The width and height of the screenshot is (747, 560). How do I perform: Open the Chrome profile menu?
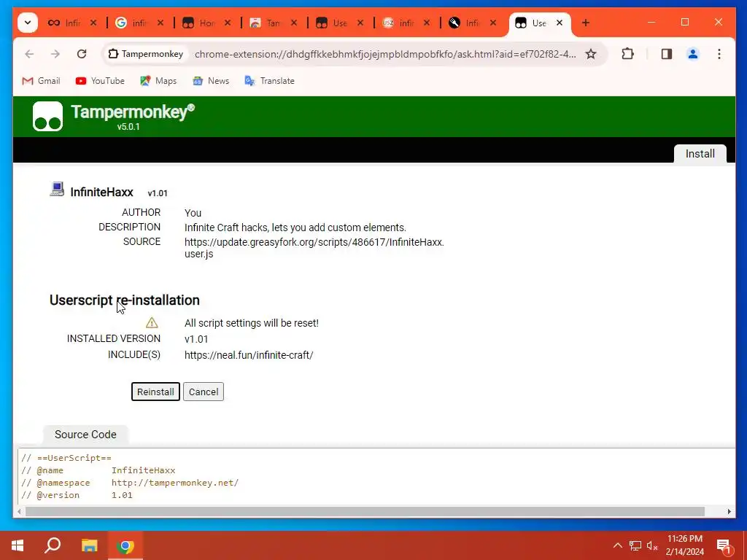point(693,54)
